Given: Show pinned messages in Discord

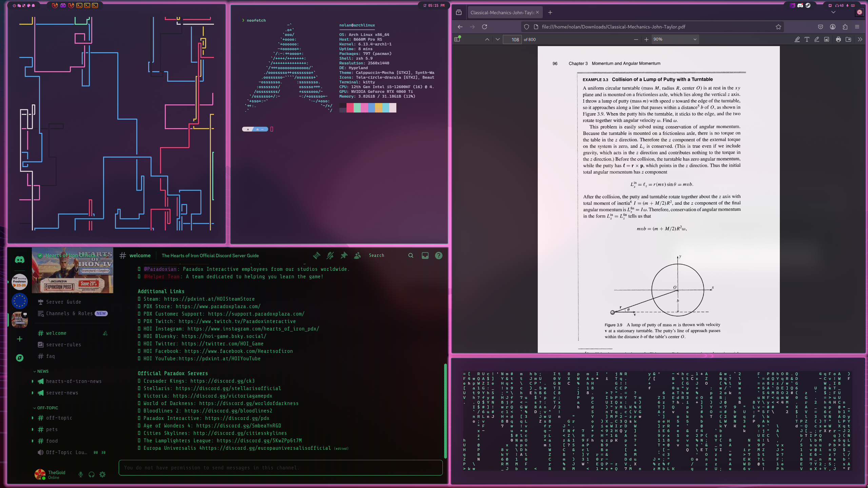Looking at the screenshot, I should 344,256.
